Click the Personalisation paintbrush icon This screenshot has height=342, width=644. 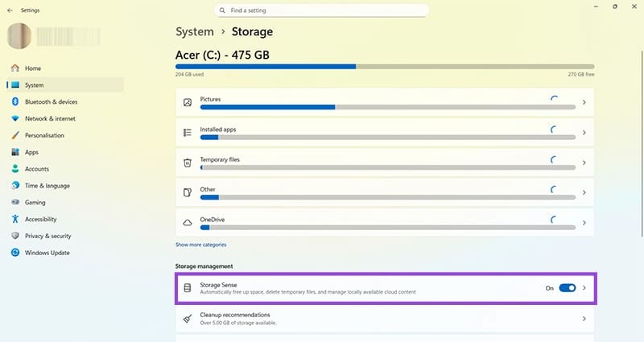click(15, 135)
